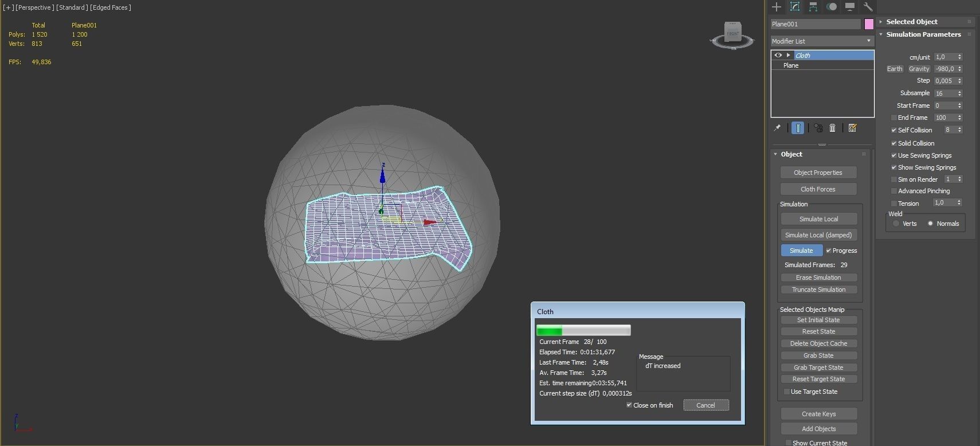980x446 pixels.
Task: Click the Object Properties button
Action: 818,173
